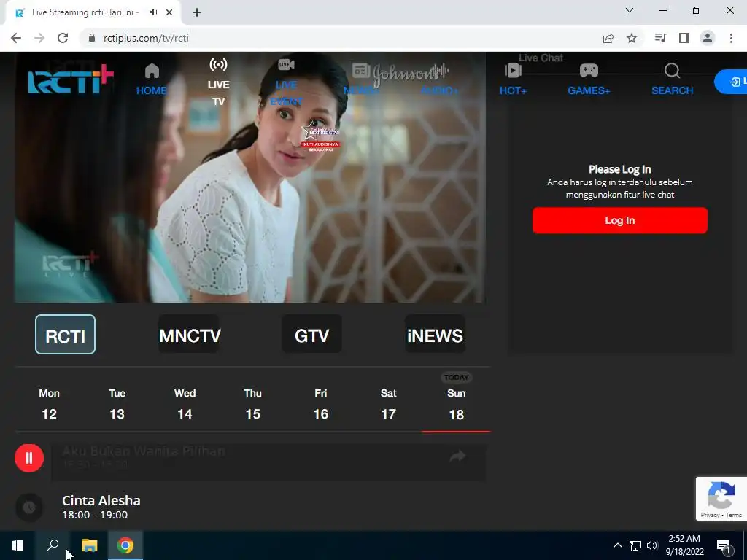Click the RCTI+ logo
This screenshot has height=560, width=747.
coord(71,79)
